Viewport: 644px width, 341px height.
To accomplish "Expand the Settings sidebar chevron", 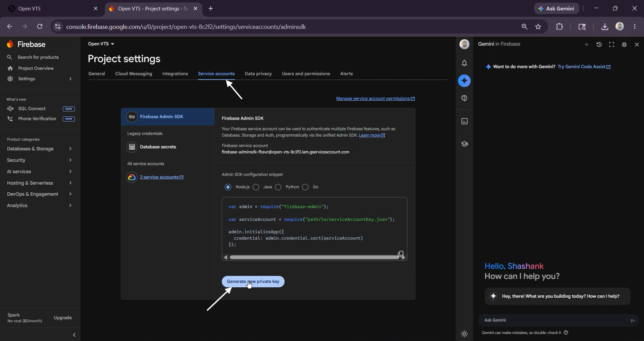I will 70,79.
